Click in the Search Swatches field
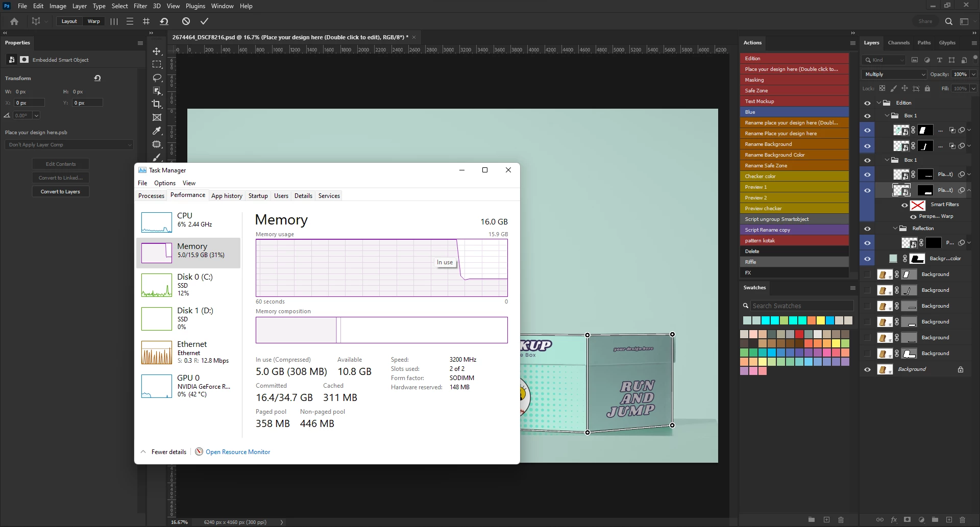 [802, 306]
